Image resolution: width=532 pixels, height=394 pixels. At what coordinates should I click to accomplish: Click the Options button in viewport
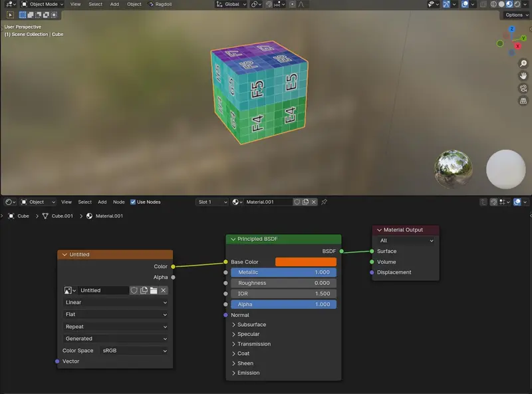point(516,15)
